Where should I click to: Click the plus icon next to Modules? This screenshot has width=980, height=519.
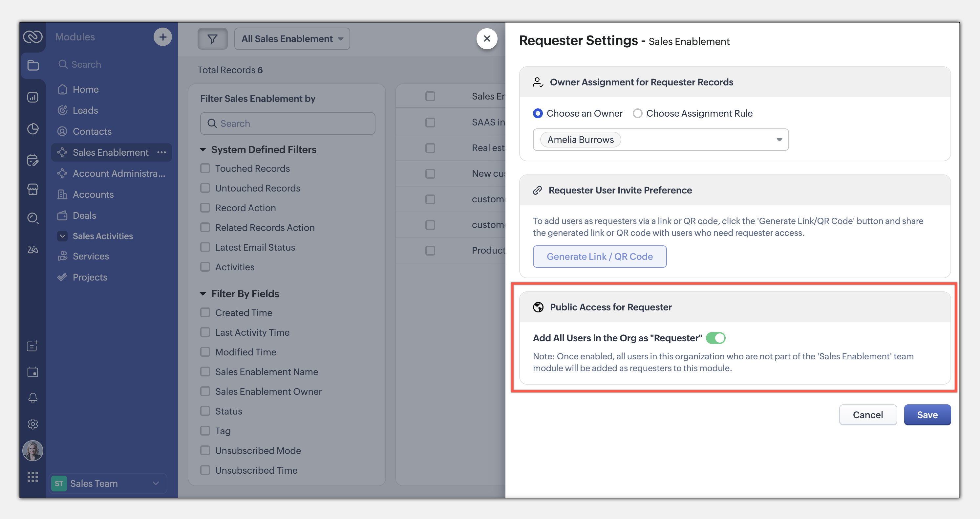tap(162, 37)
